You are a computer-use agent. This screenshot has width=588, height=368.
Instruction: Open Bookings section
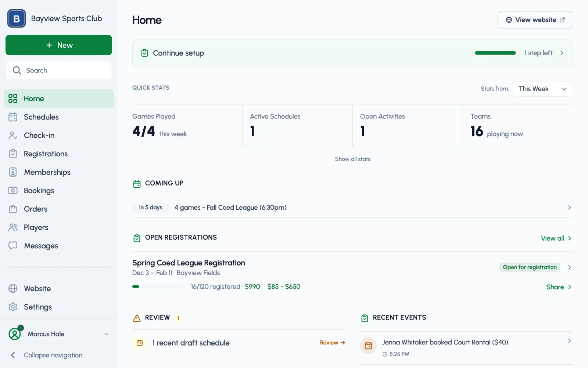[x=59, y=191]
